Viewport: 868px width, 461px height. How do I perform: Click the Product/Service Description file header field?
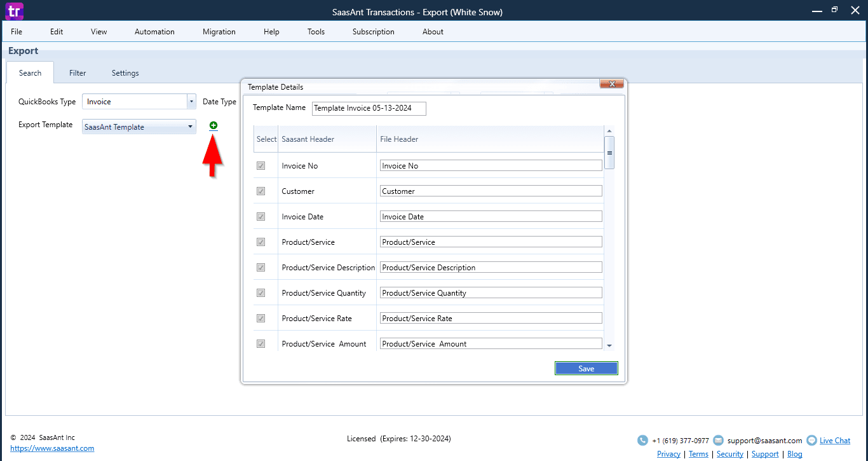491,267
